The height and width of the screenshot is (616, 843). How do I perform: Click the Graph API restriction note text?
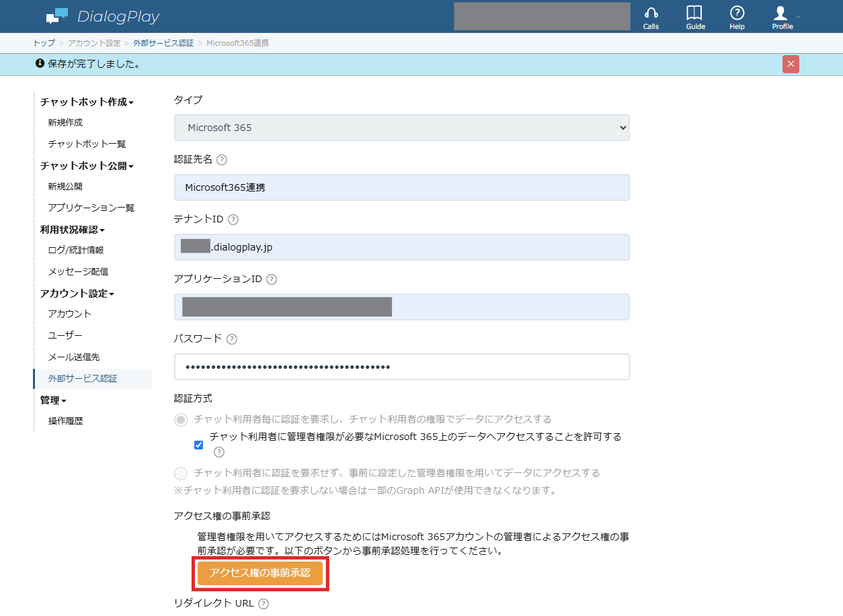click(x=366, y=490)
